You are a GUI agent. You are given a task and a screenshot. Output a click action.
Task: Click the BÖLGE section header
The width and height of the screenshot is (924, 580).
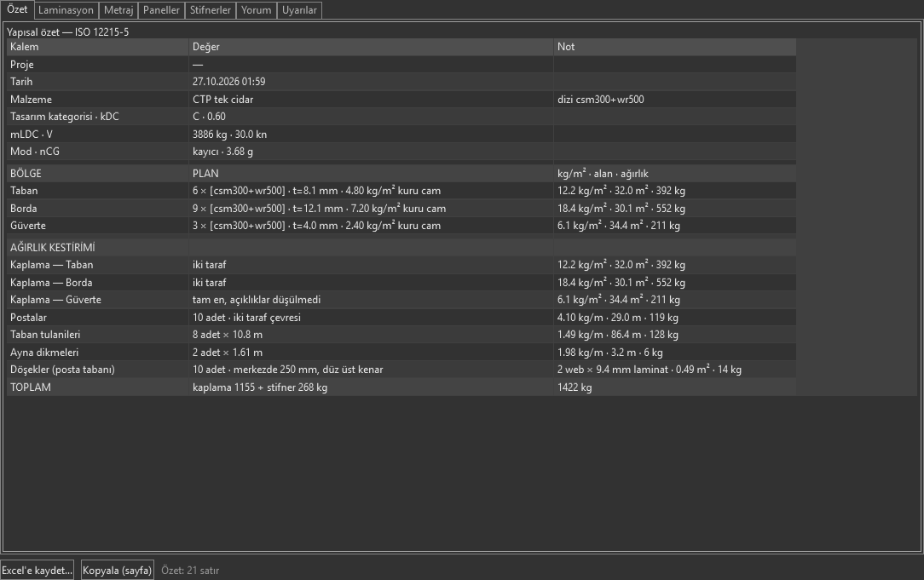[x=98, y=174]
